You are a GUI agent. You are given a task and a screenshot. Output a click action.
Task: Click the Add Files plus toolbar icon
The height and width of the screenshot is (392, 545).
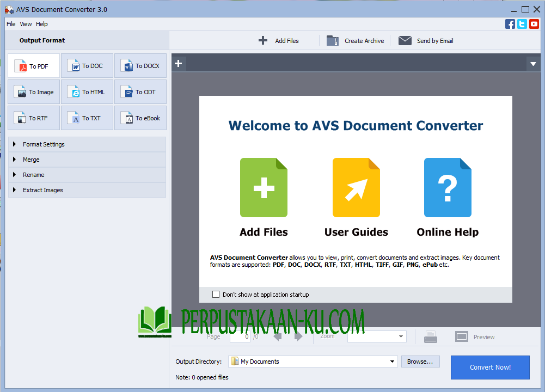(263, 41)
